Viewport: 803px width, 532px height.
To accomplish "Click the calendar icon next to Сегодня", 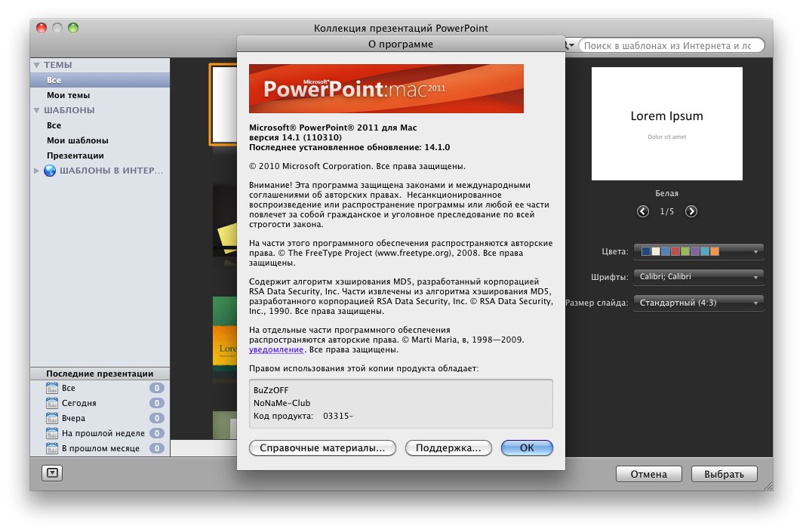I will [52, 403].
